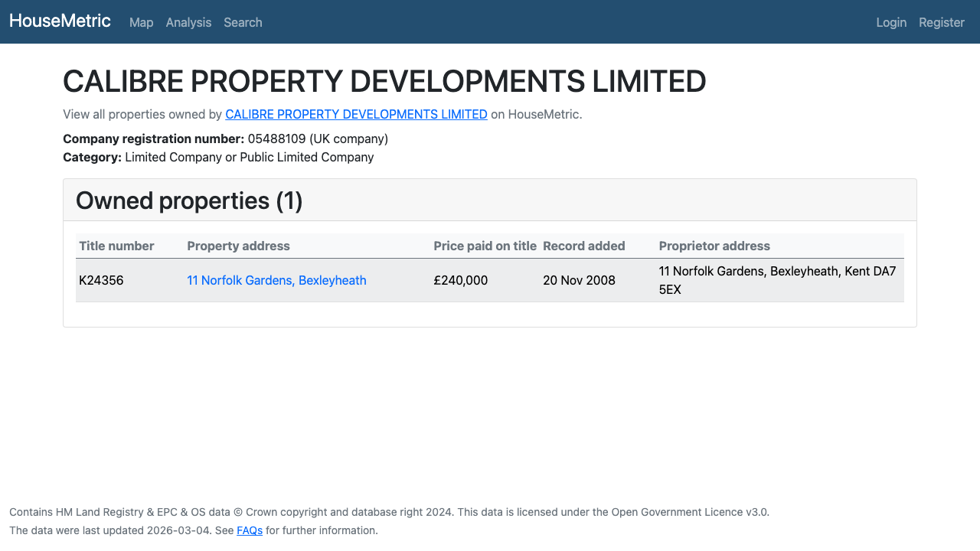Open the Search page
This screenshot has width=980, height=551.
pos(243,22)
